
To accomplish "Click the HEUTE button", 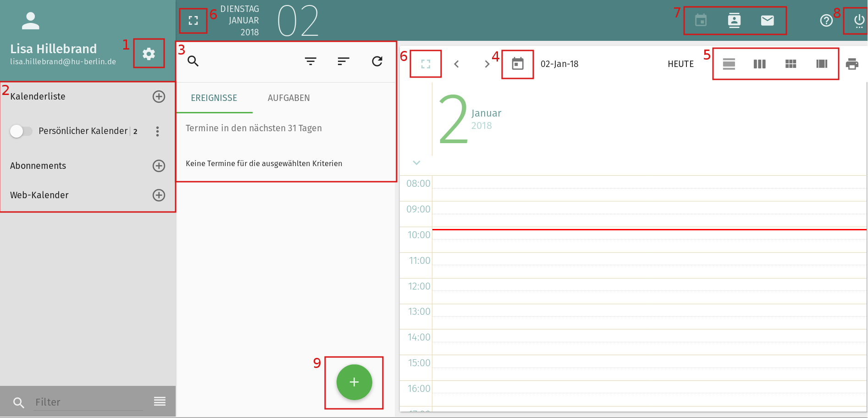I will (x=680, y=64).
